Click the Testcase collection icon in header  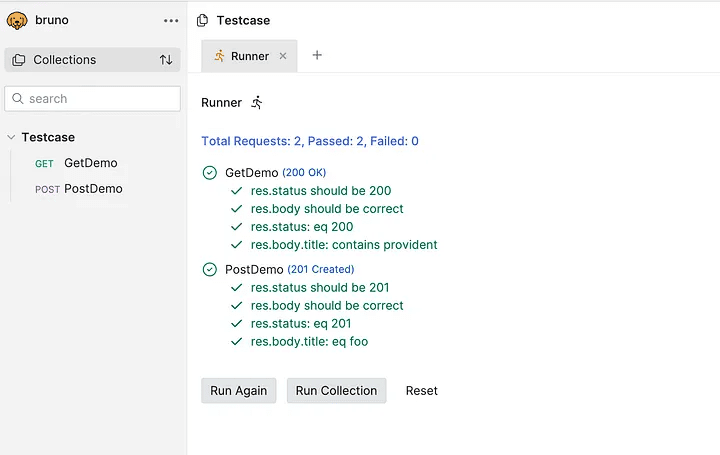[202, 21]
